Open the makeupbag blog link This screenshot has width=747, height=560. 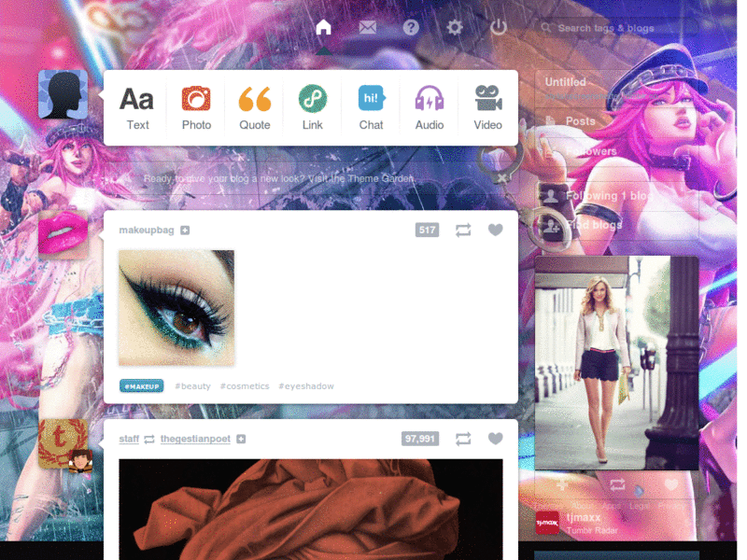147,230
